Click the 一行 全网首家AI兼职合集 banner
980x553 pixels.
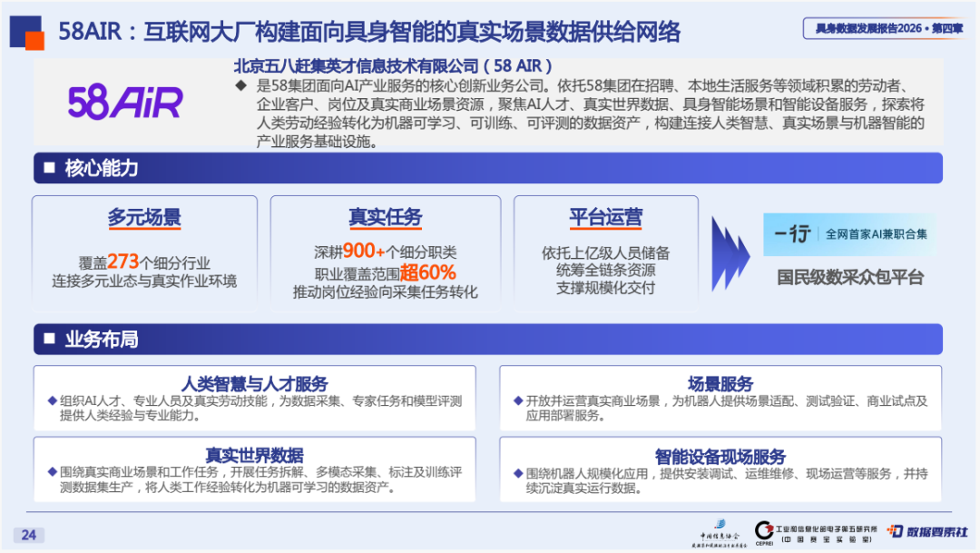[x=850, y=234]
